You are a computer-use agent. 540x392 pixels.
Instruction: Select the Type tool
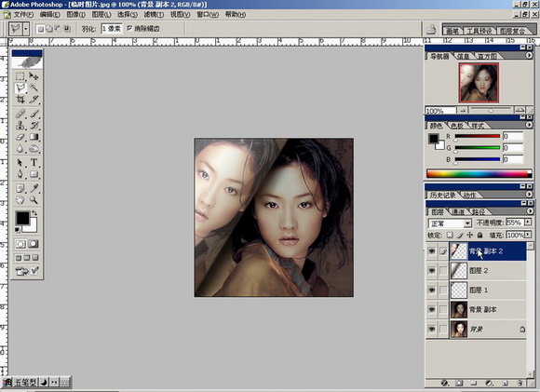pyautogui.click(x=34, y=162)
